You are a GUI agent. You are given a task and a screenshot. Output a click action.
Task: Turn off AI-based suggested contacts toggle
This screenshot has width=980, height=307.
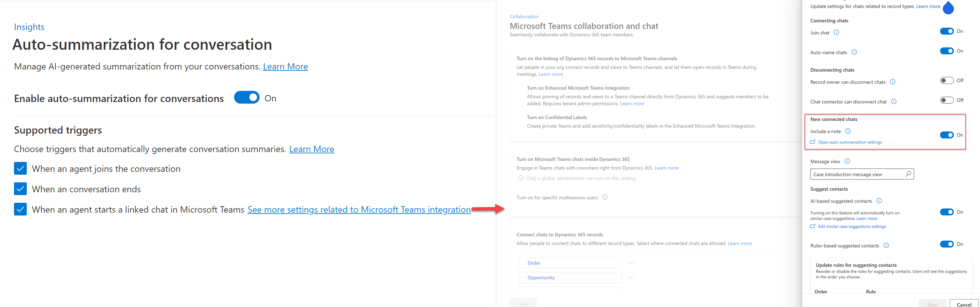pyautogui.click(x=947, y=212)
